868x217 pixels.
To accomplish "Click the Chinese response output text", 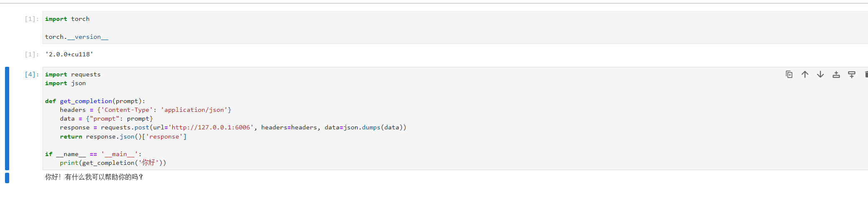I will [x=94, y=177].
